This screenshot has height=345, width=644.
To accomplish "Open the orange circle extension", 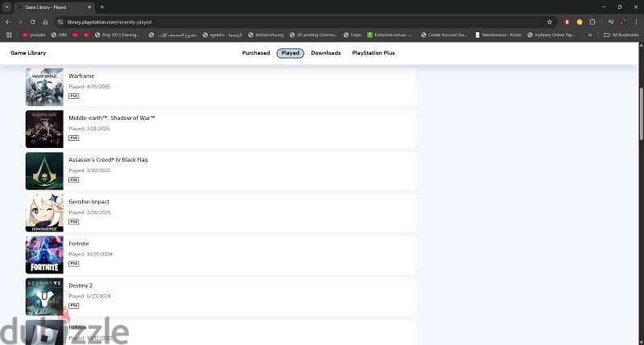I will pos(580,23).
